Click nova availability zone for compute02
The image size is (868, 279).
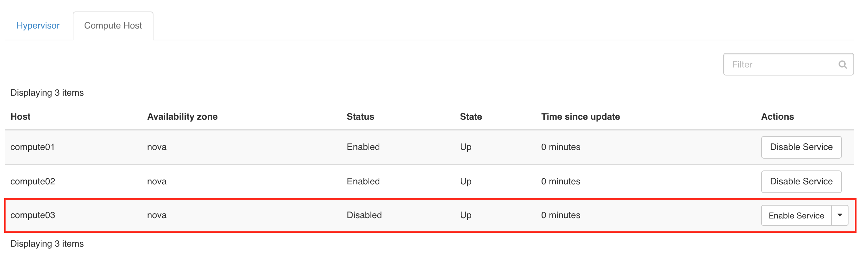157,182
